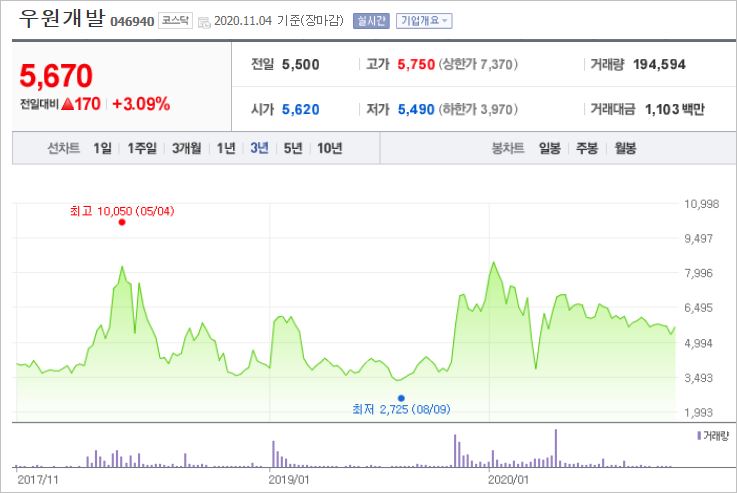
Task: Click the red 최고 high point marker
Action: click(122, 222)
